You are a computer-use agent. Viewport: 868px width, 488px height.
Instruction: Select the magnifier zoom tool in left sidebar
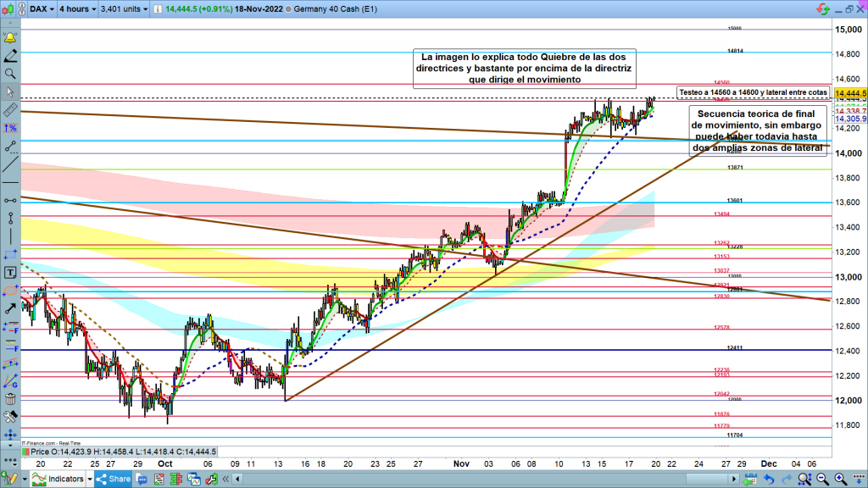pyautogui.click(x=10, y=74)
